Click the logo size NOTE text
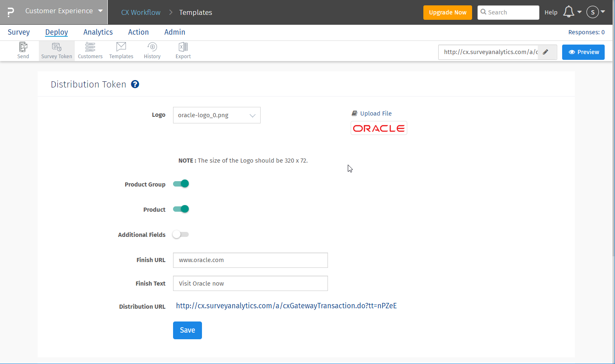 coord(243,161)
